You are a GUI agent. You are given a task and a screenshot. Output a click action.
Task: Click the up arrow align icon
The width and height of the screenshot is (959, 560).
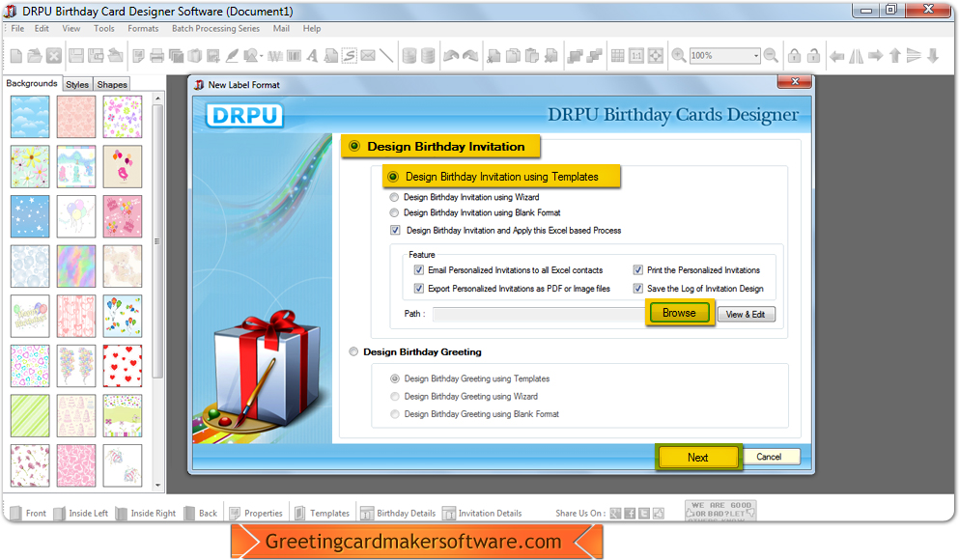[x=895, y=56]
